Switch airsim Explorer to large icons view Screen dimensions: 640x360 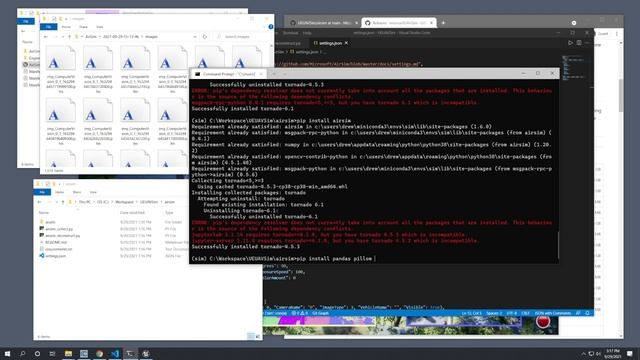(x=258, y=336)
